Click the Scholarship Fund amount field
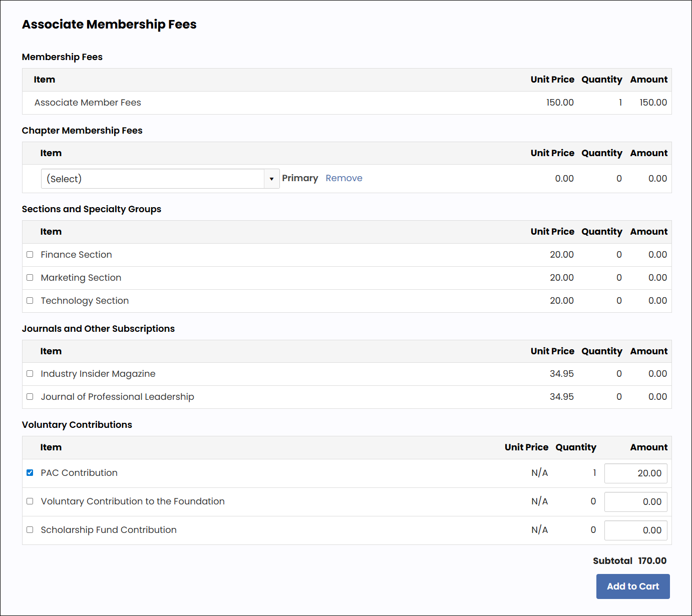Screen dimensions: 692x616 (x=636, y=530)
